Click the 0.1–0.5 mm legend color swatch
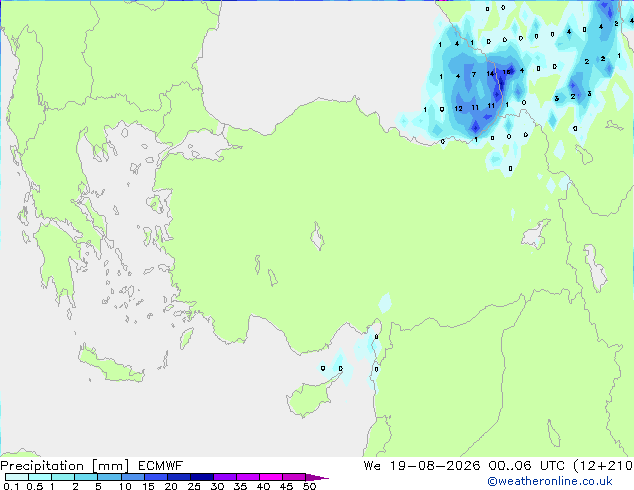This screenshot has height=490, width=634. (x=17, y=477)
